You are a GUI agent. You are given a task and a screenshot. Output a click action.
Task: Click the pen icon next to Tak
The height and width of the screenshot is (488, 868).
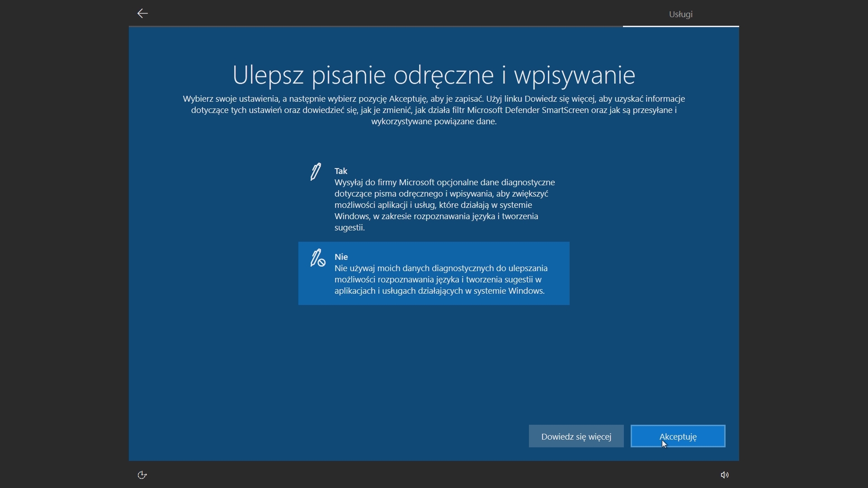(x=316, y=172)
